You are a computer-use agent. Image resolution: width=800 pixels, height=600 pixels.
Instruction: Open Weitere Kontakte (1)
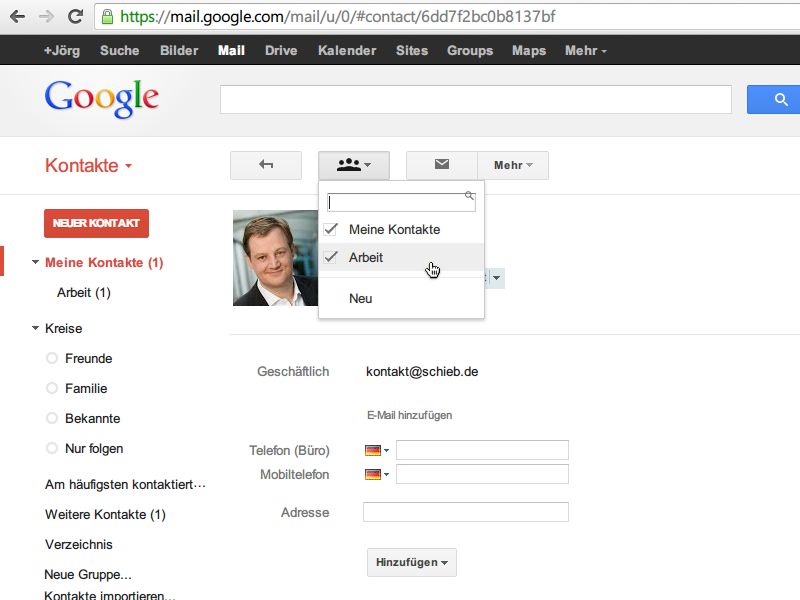105,514
